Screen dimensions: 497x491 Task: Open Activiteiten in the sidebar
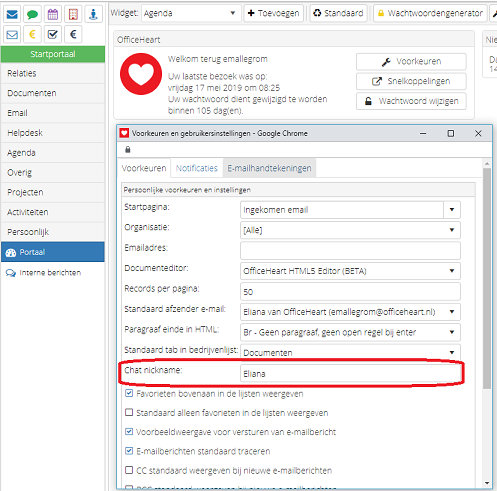click(x=53, y=212)
